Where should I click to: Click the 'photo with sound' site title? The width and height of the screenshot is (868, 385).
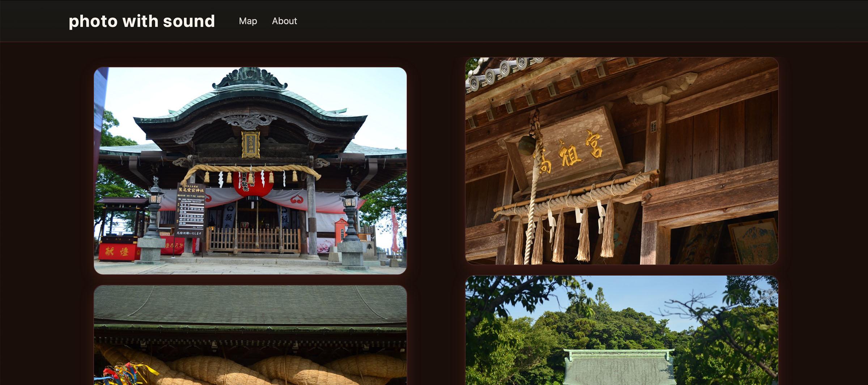(x=142, y=21)
